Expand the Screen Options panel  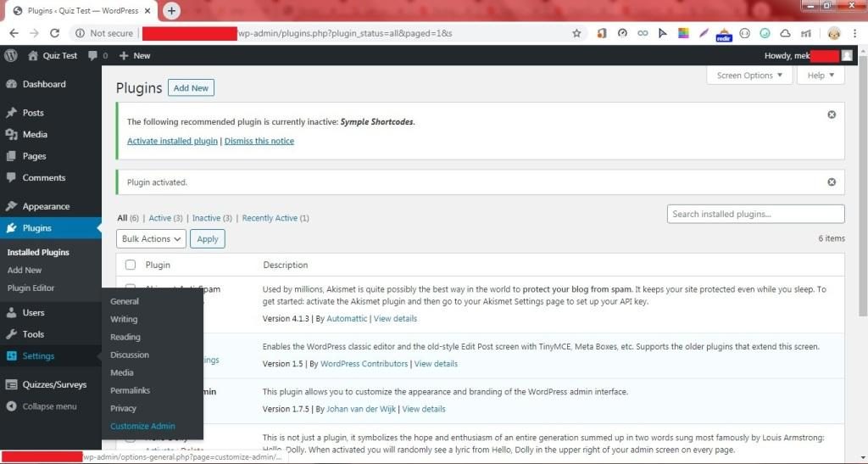click(x=749, y=75)
